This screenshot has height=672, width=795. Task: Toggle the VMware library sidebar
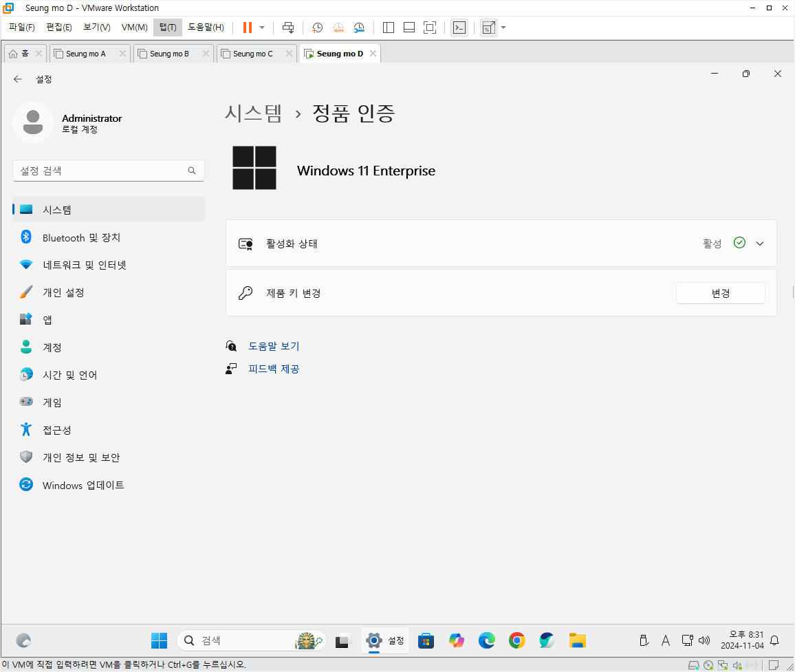(x=389, y=28)
